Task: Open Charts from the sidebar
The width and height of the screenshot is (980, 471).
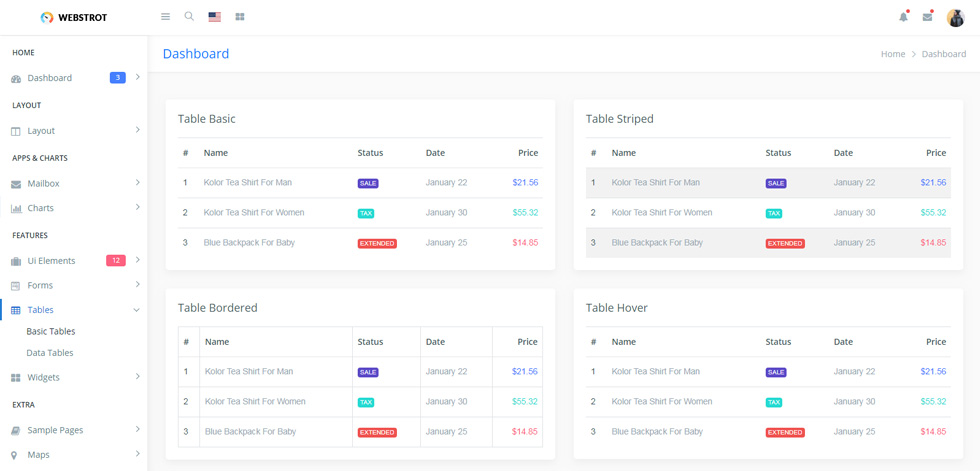Action: [x=40, y=208]
